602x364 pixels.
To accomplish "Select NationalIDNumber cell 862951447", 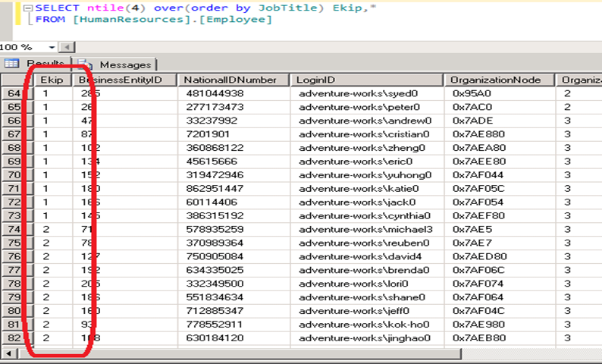I will coord(234,189).
